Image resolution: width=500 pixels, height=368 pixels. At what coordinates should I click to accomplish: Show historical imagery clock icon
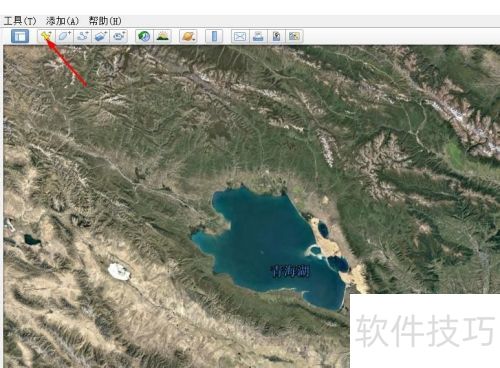click(x=144, y=36)
